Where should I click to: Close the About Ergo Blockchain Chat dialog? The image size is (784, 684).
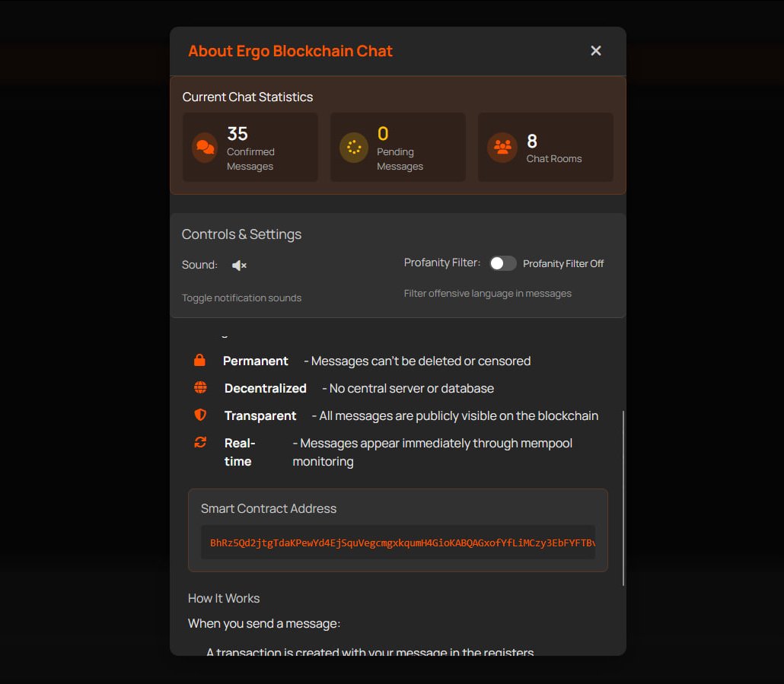pos(595,50)
